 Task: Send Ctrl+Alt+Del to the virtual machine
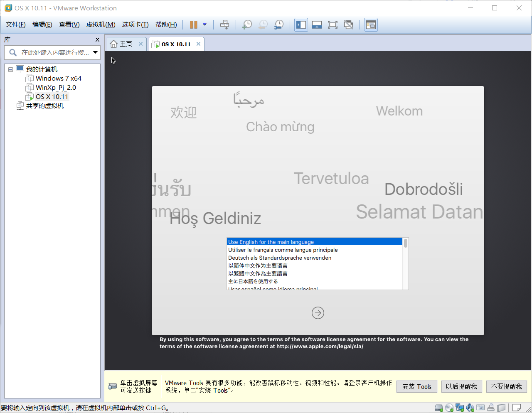[x=224, y=25]
